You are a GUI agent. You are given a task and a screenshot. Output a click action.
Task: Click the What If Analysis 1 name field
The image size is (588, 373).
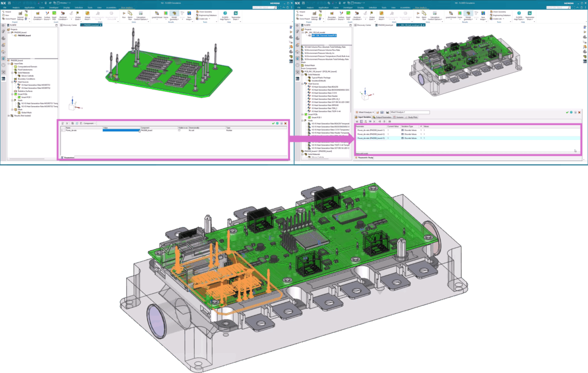point(409,112)
